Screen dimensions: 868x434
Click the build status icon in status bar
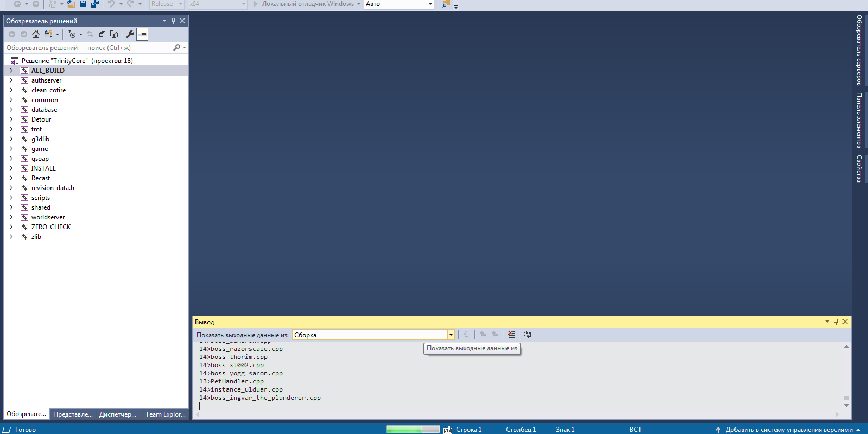pyautogui.click(x=448, y=430)
